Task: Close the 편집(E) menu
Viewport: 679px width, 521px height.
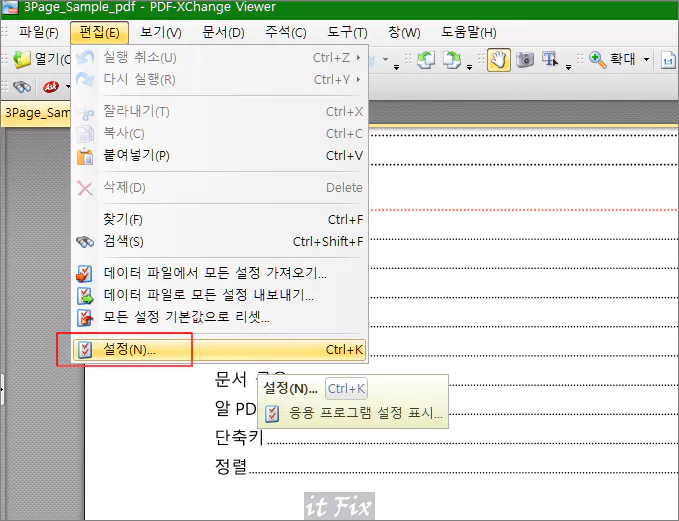Action: 99,32
